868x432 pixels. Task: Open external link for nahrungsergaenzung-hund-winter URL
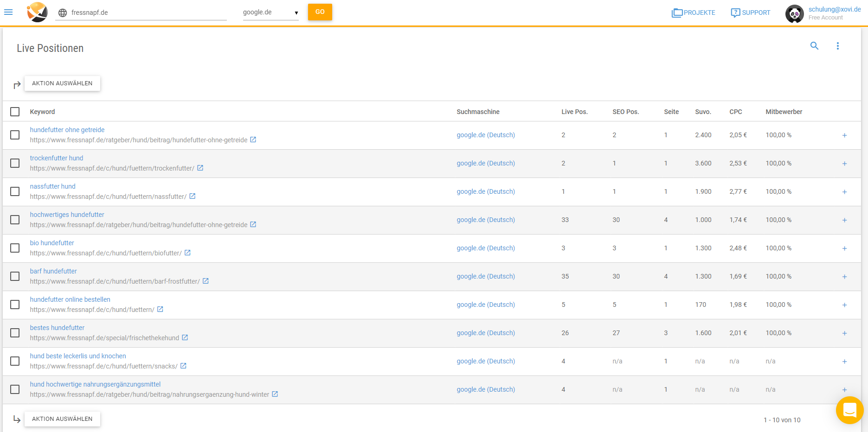[275, 394]
